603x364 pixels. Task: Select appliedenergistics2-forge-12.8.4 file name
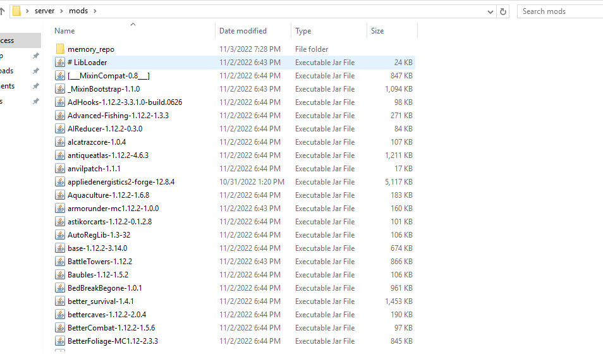121,182
